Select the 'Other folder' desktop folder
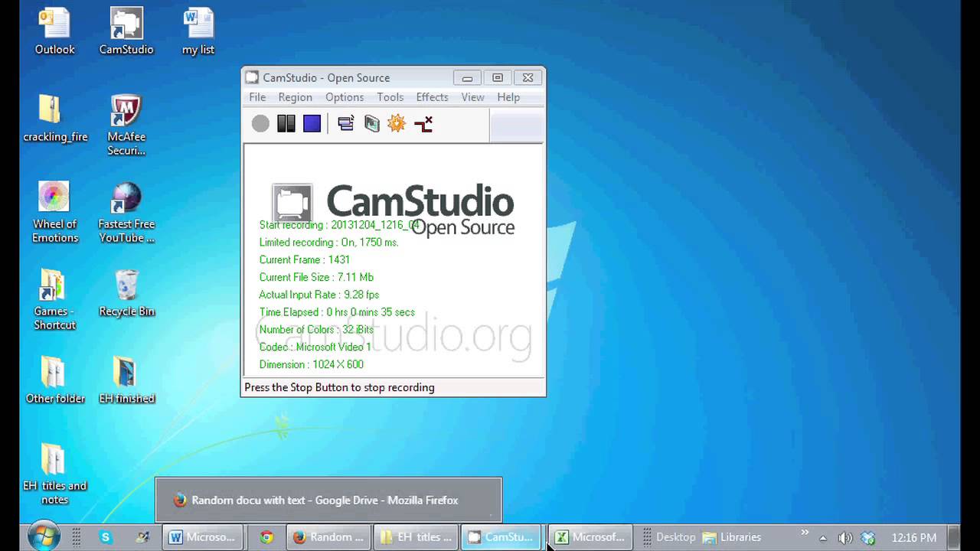980x551 pixels. click(55, 380)
